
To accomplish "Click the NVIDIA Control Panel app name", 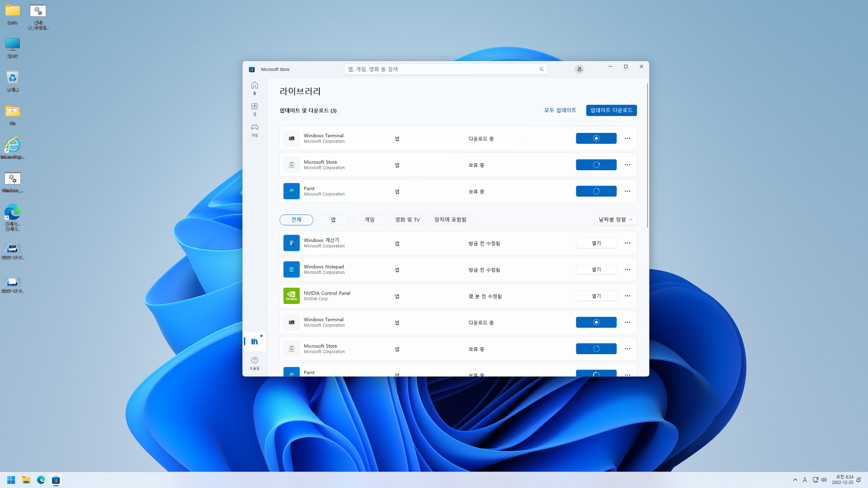I will click(327, 293).
